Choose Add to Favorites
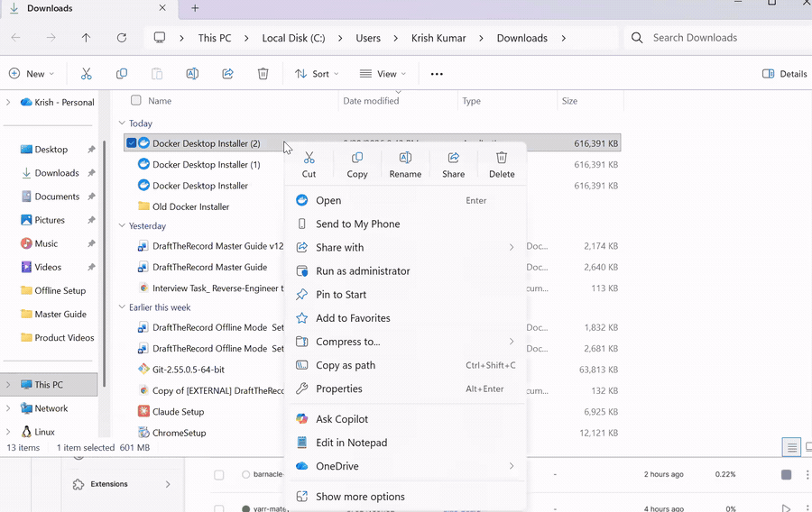 tap(406, 318)
